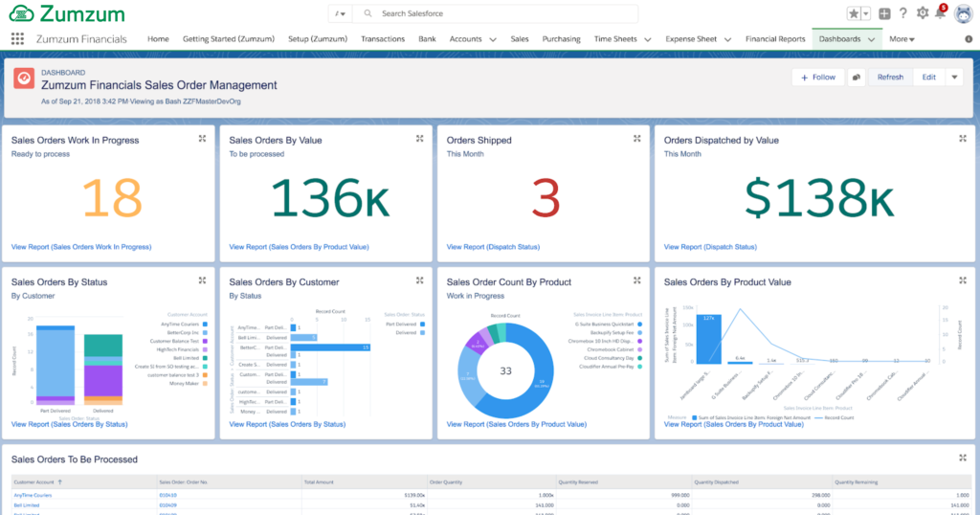The width and height of the screenshot is (980, 515).
Task: Open AnyTime Couriers account link
Action: (x=33, y=495)
